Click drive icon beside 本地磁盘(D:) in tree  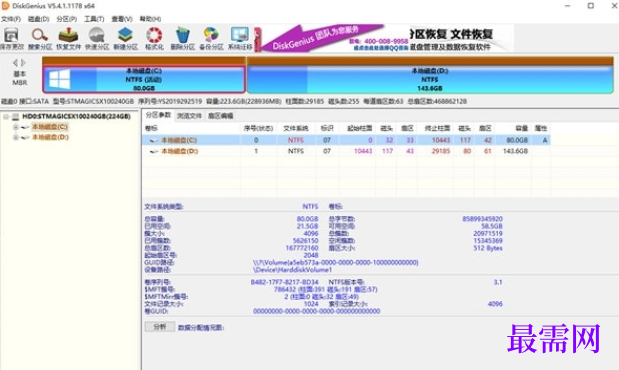click(x=25, y=137)
